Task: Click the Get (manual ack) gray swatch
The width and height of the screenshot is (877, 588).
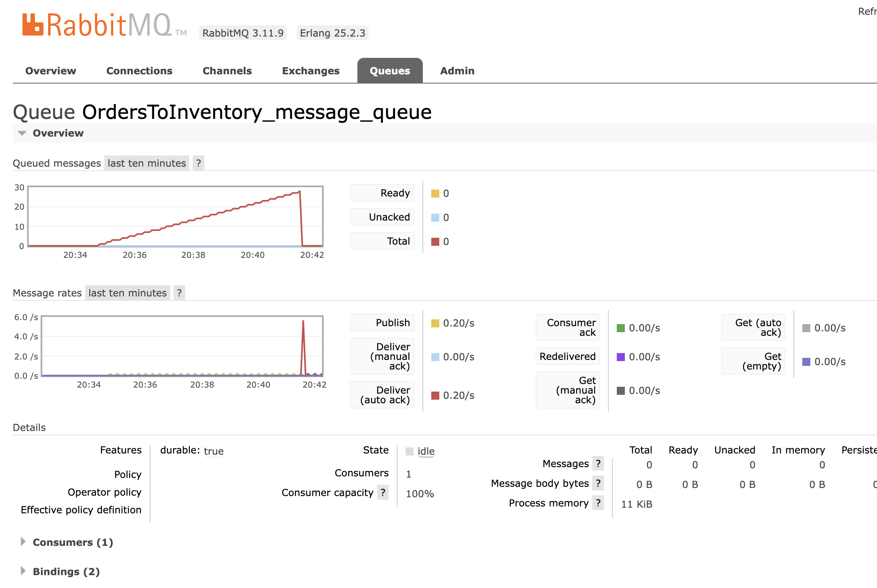Action: [621, 391]
